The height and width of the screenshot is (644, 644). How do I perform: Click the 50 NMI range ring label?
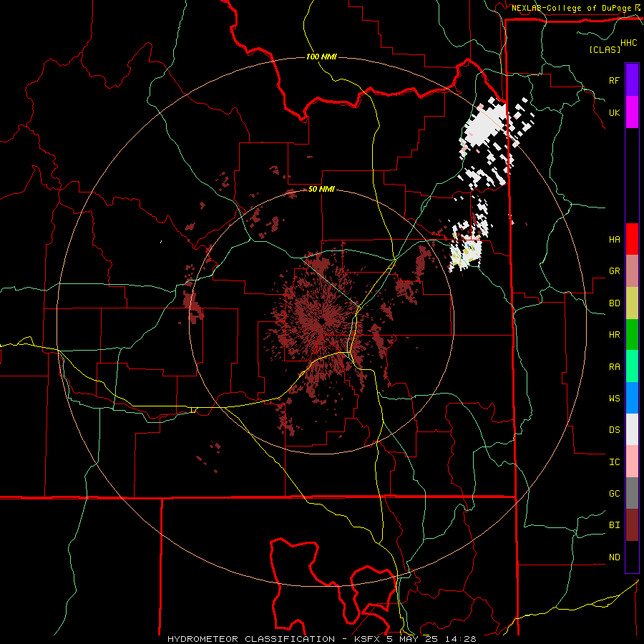321,190
